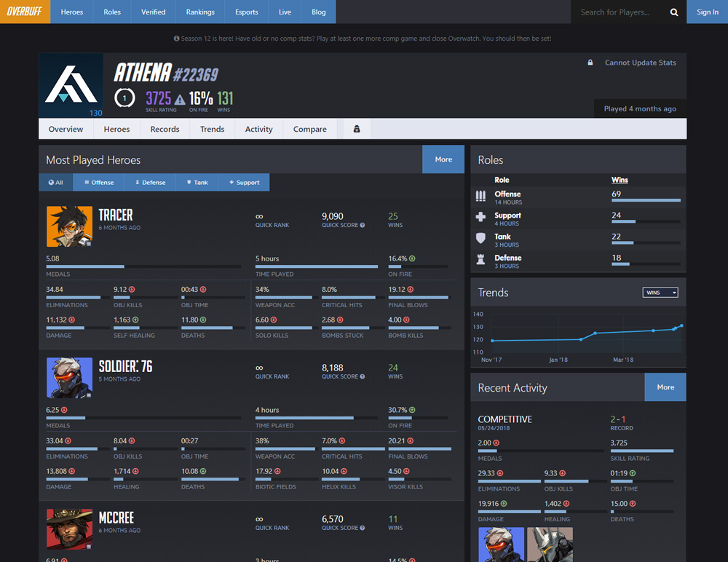
Task: Open the Heroes nav menu
Action: pos(72,12)
